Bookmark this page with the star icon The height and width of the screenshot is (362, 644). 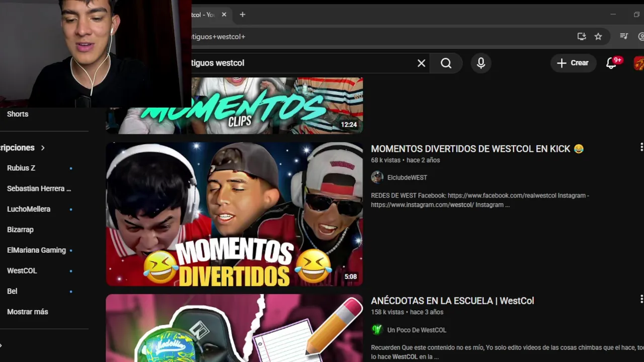tap(598, 36)
